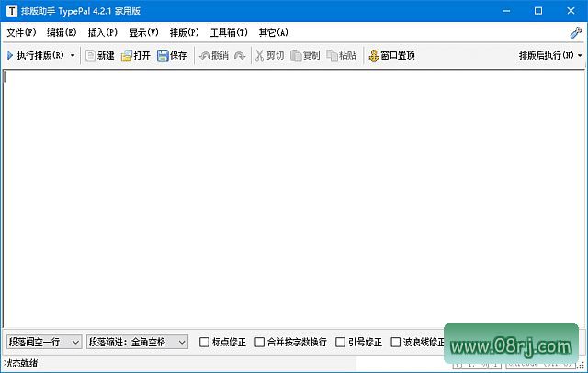
Task: Click the wrench settings icon
Action: coord(576,32)
